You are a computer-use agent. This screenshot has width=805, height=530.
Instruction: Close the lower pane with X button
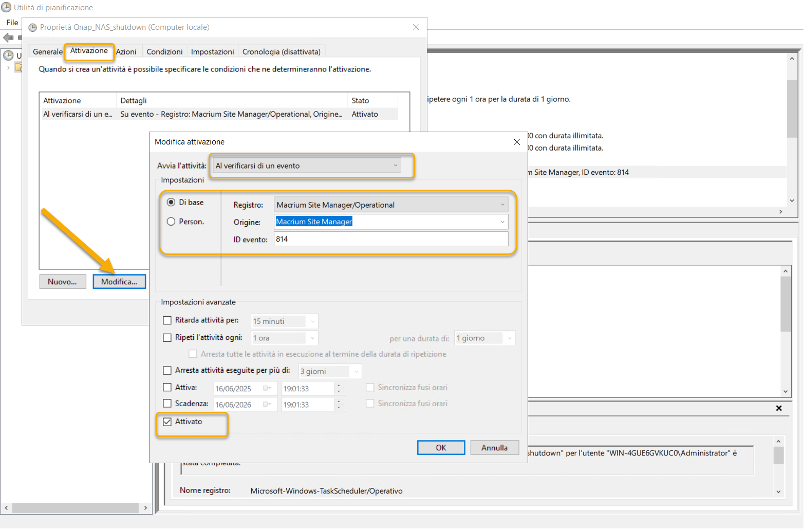[779, 408]
